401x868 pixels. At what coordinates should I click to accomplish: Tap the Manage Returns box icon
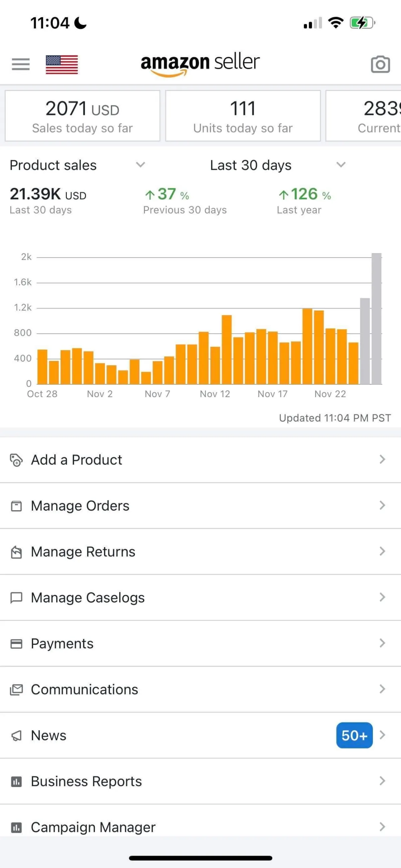pos(16,552)
